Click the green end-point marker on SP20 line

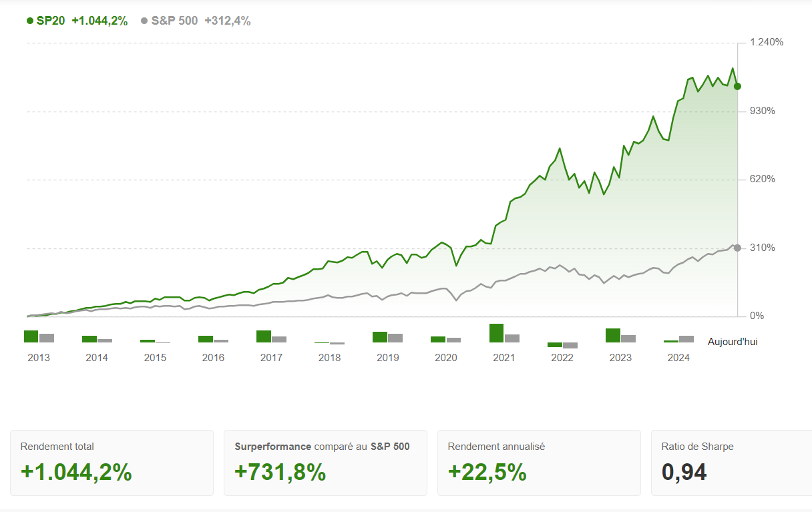click(737, 86)
